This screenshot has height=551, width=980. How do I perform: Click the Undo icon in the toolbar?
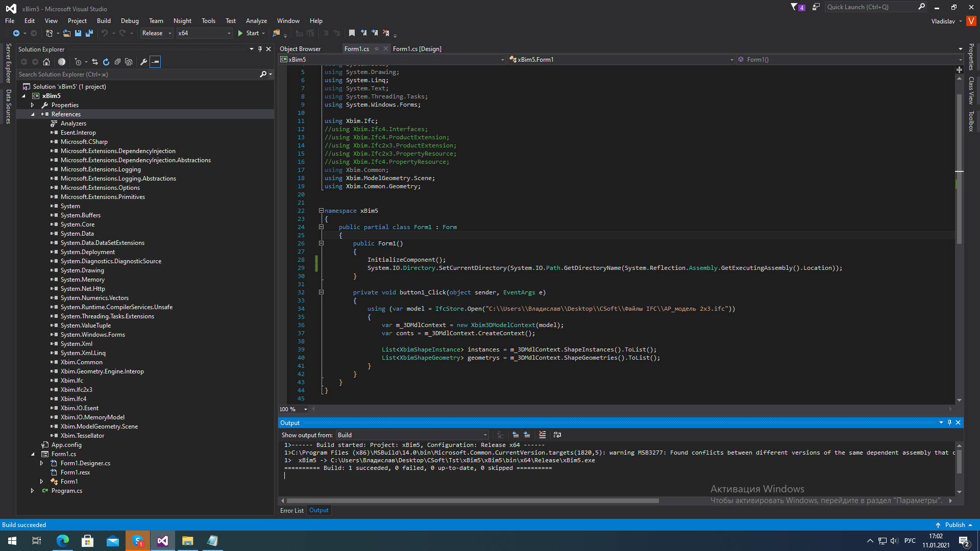click(104, 33)
